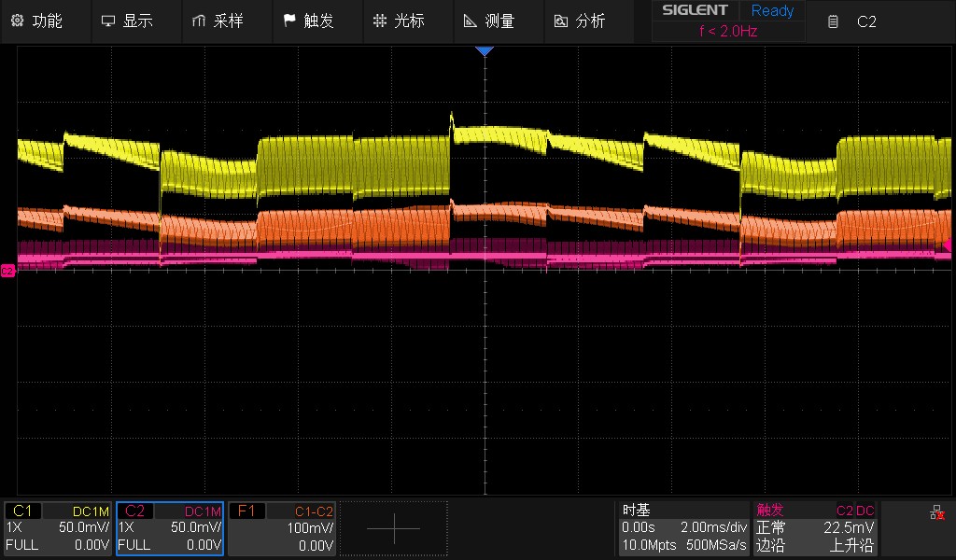Image resolution: width=956 pixels, height=560 pixels.
Task: Click the pink C2 ground level marker
Action: [x=7, y=271]
